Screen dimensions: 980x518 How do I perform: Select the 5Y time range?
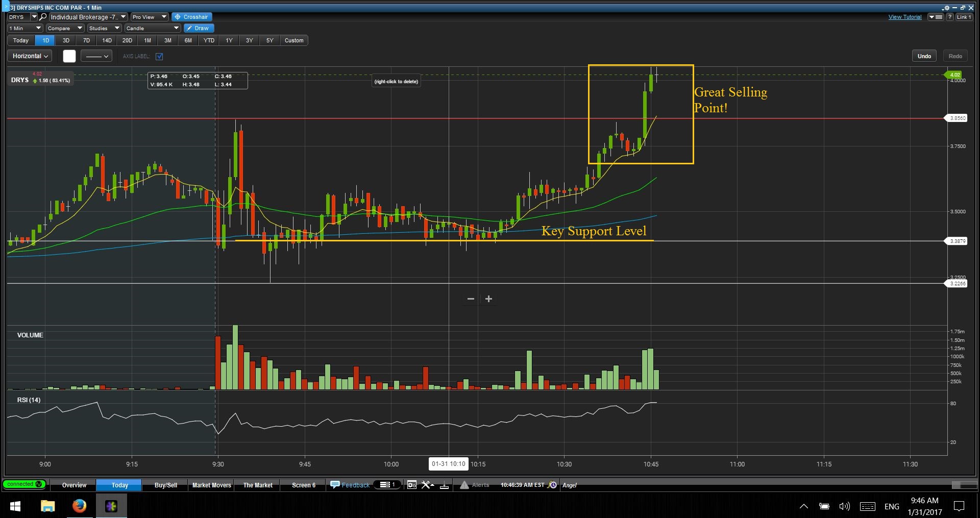click(x=269, y=40)
